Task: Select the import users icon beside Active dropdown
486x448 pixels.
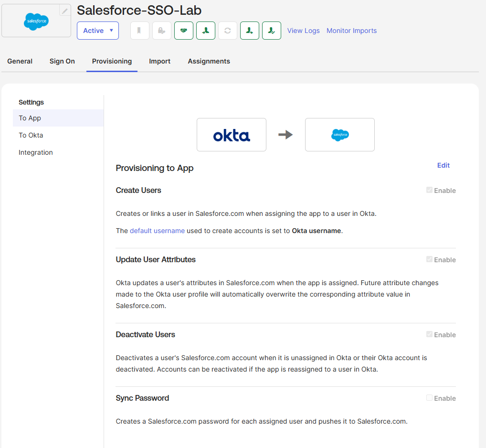Action: [205, 30]
